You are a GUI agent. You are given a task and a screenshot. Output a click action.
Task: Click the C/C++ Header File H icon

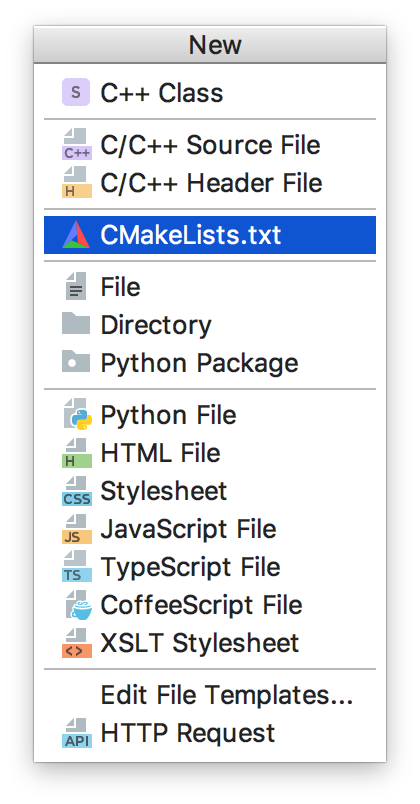(x=77, y=183)
